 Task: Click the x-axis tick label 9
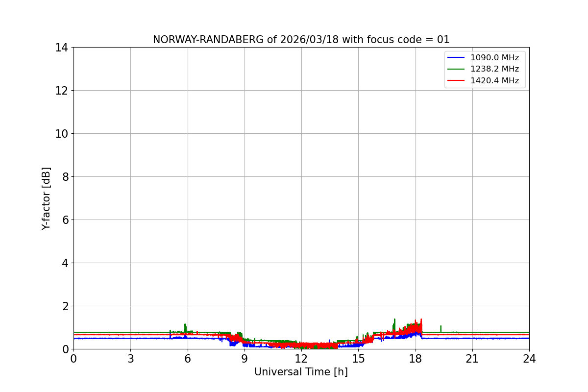245,359
